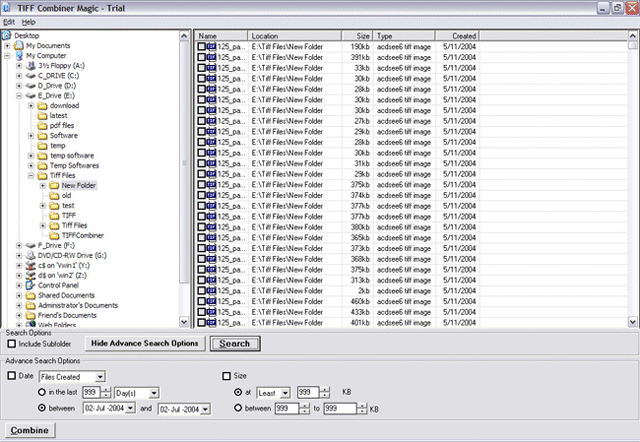Click the size between 'to' 999 field

click(340, 409)
